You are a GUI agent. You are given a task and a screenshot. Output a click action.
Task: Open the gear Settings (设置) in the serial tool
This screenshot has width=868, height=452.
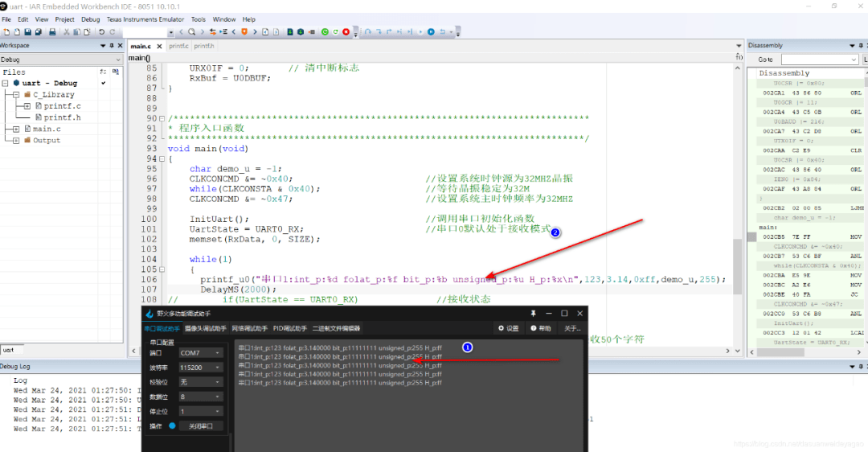(x=508, y=328)
